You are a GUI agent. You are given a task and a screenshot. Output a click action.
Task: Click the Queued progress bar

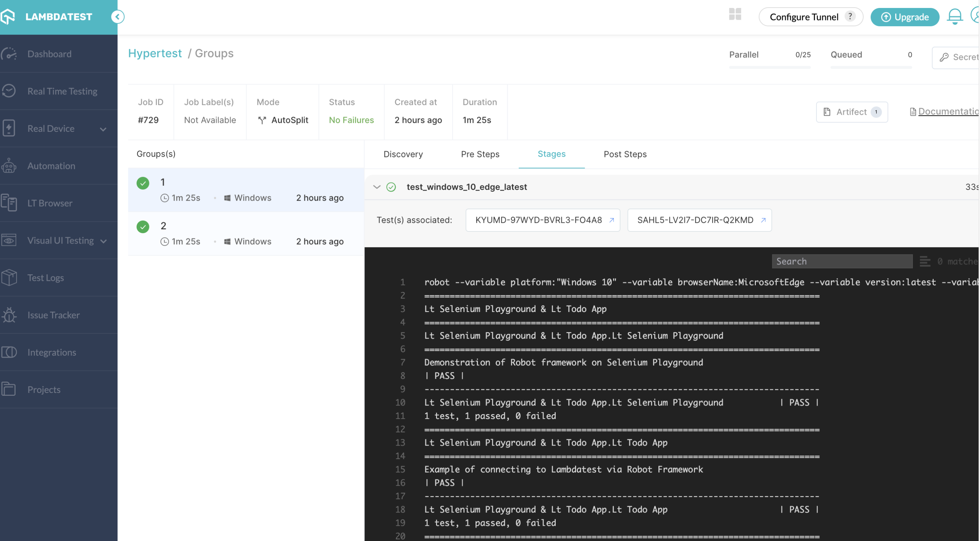(871, 67)
